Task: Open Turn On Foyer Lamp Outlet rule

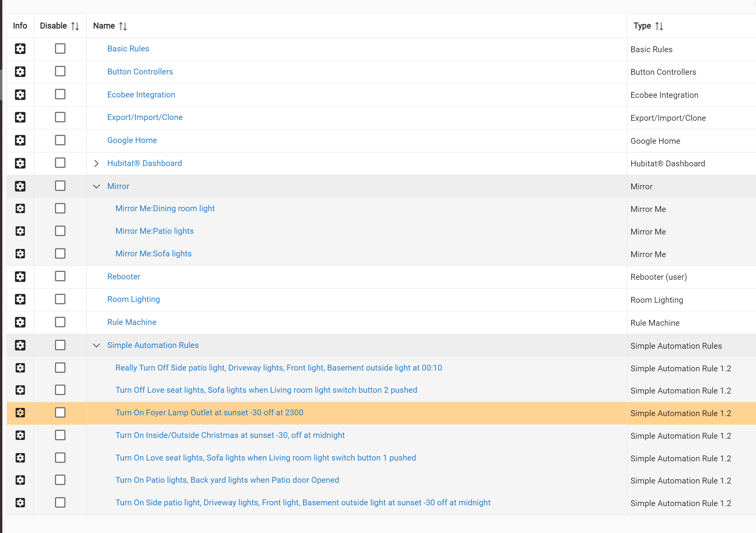Action: tap(209, 413)
